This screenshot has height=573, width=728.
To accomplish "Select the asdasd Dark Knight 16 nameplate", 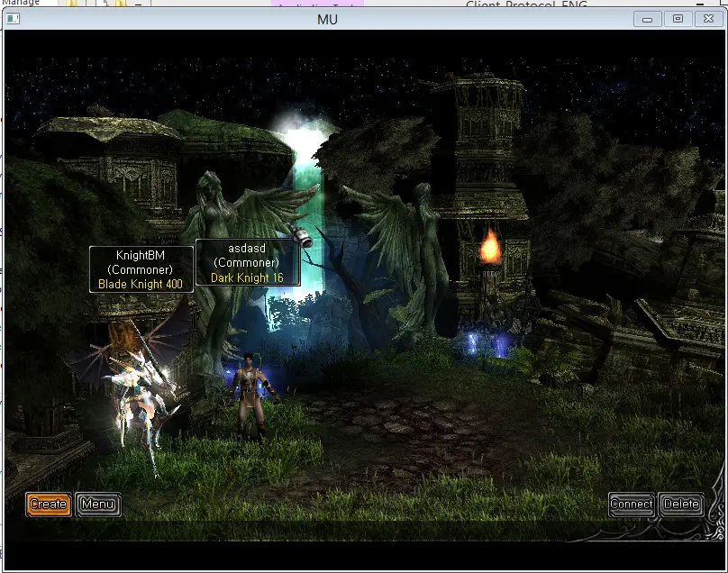I will [x=248, y=262].
